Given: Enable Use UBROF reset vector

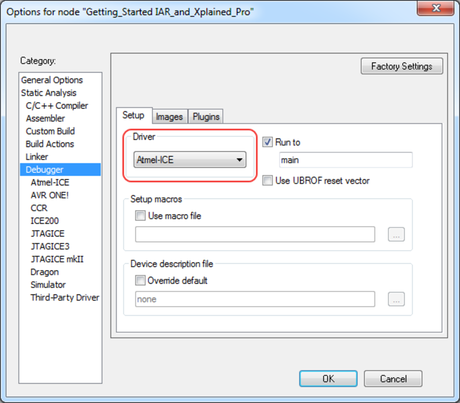Looking at the screenshot, I should tap(267, 181).
